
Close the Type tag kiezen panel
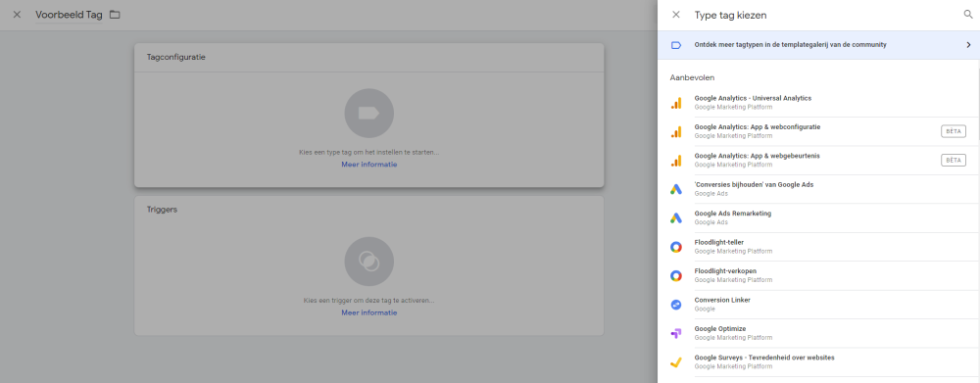coord(675,15)
